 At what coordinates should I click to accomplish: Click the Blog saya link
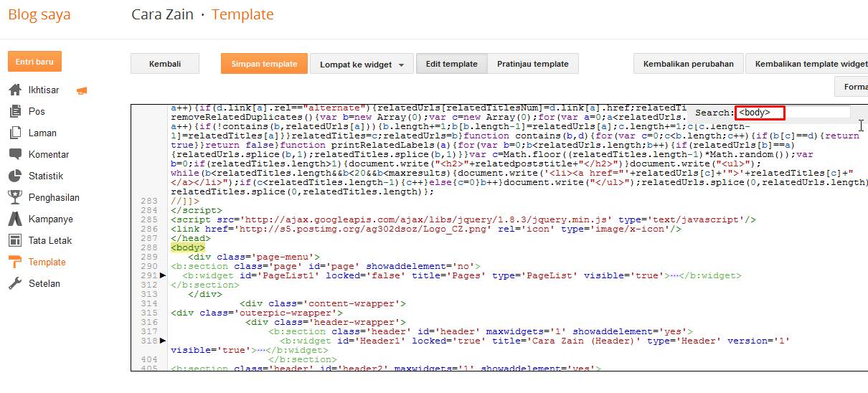click(x=39, y=14)
